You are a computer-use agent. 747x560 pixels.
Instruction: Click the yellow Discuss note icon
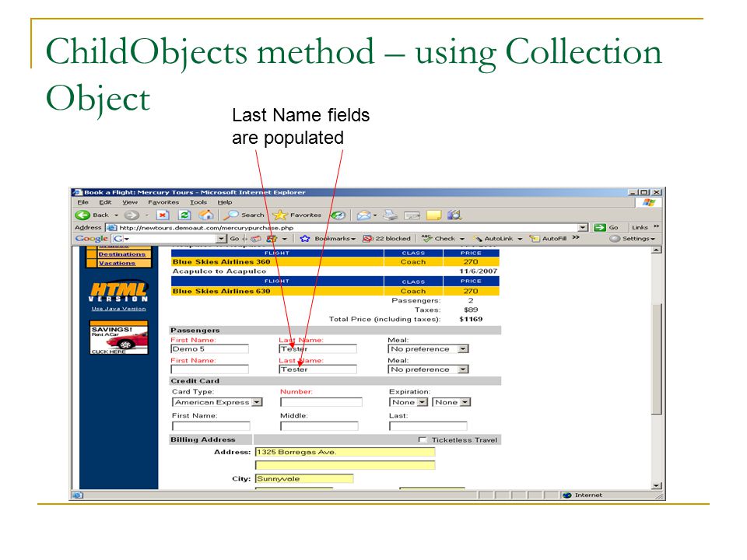click(x=433, y=215)
